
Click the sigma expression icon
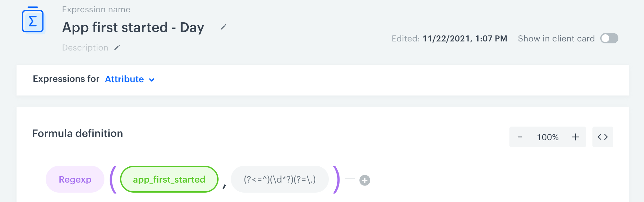coord(33,20)
